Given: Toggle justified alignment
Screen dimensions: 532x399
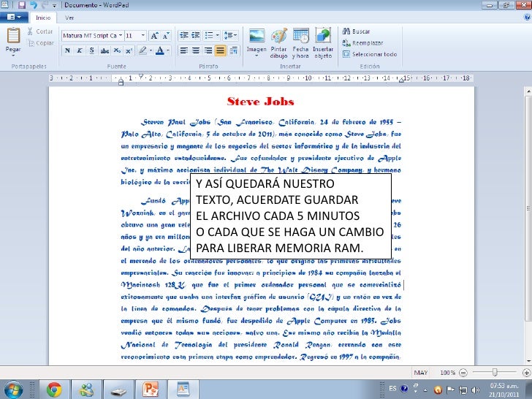Looking at the screenshot, I should tap(221, 51).
